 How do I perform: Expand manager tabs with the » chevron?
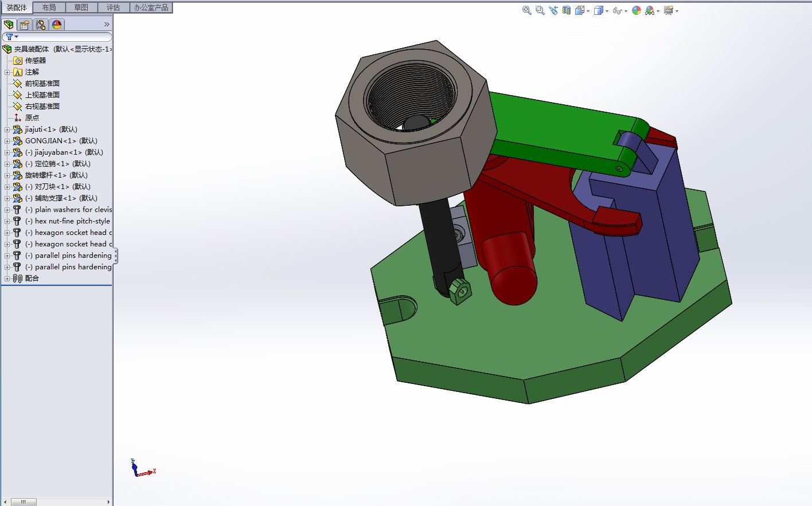[107, 25]
